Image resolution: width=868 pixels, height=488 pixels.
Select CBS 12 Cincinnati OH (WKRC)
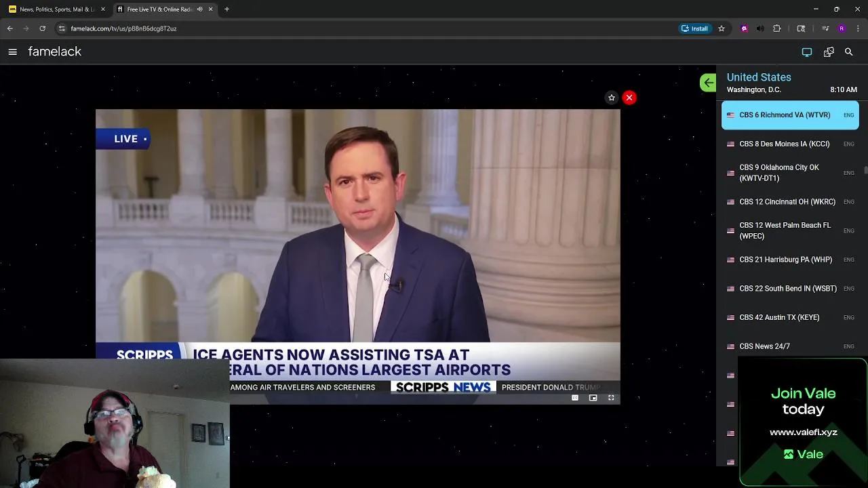[x=790, y=202]
